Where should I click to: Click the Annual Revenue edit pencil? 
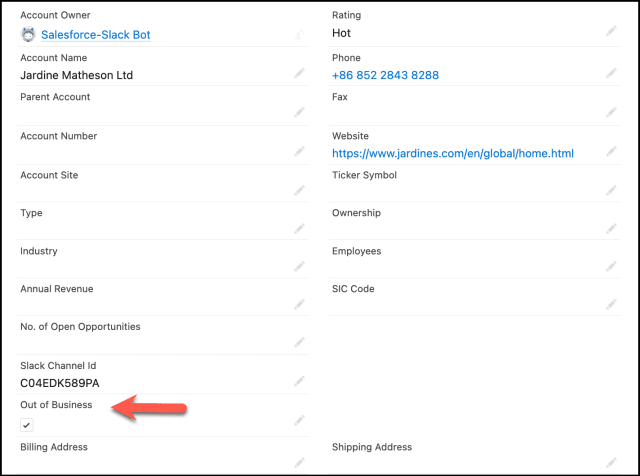coord(299,304)
